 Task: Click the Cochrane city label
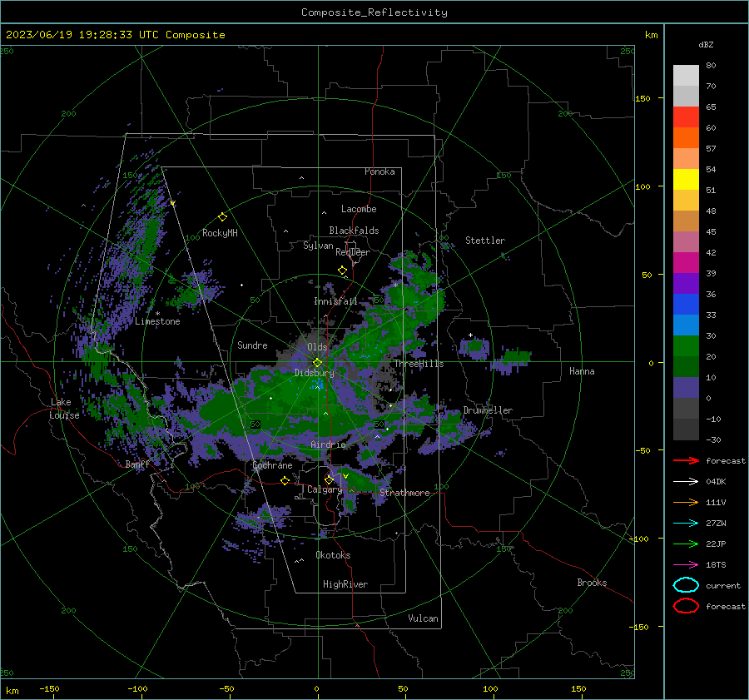pos(272,465)
